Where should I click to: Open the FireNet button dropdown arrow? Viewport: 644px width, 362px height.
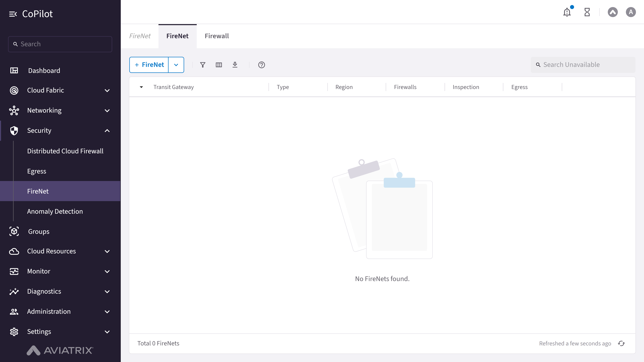pyautogui.click(x=176, y=65)
